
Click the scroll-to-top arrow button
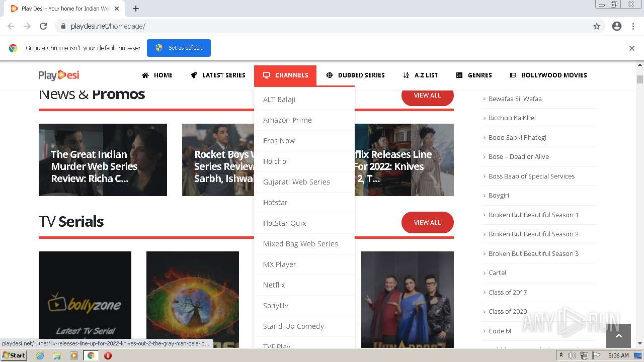coord(618,336)
